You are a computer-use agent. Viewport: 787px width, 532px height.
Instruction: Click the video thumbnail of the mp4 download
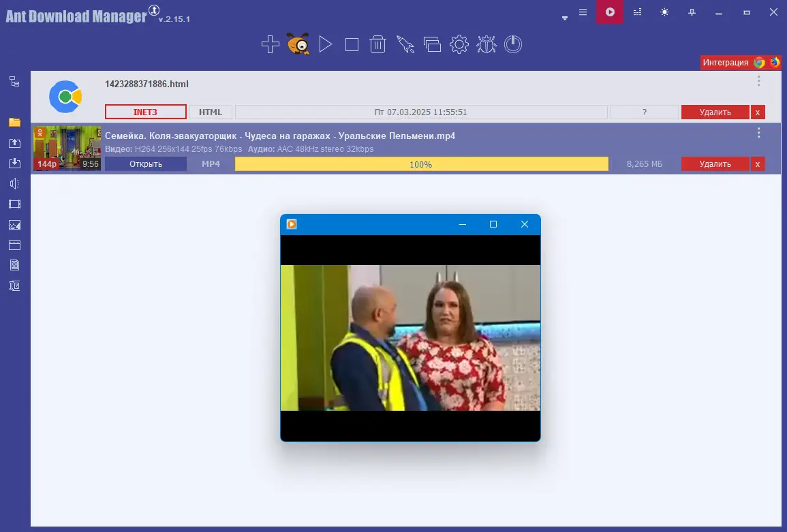click(67, 148)
